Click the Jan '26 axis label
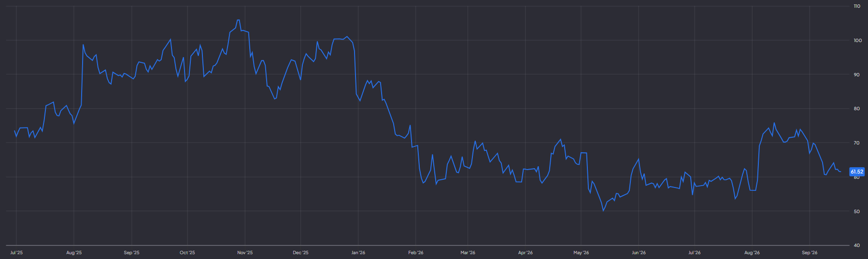Viewport: 868px width, 259px height. 358,253
